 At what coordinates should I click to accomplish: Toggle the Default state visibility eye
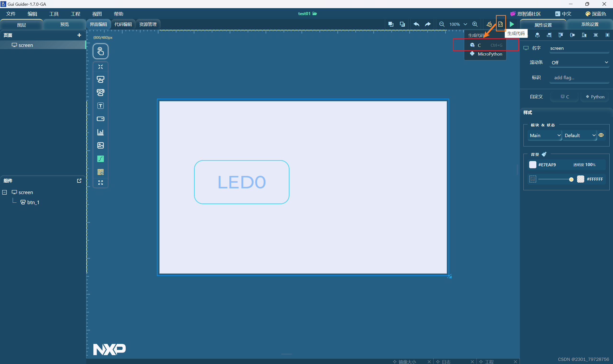(x=601, y=135)
